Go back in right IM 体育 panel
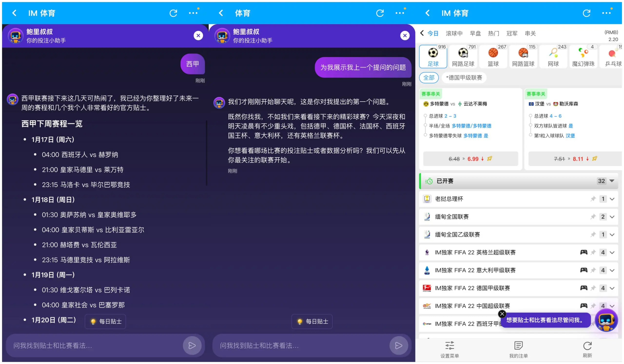This screenshot has height=364, width=624. pyautogui.click(x=428, y=13)
